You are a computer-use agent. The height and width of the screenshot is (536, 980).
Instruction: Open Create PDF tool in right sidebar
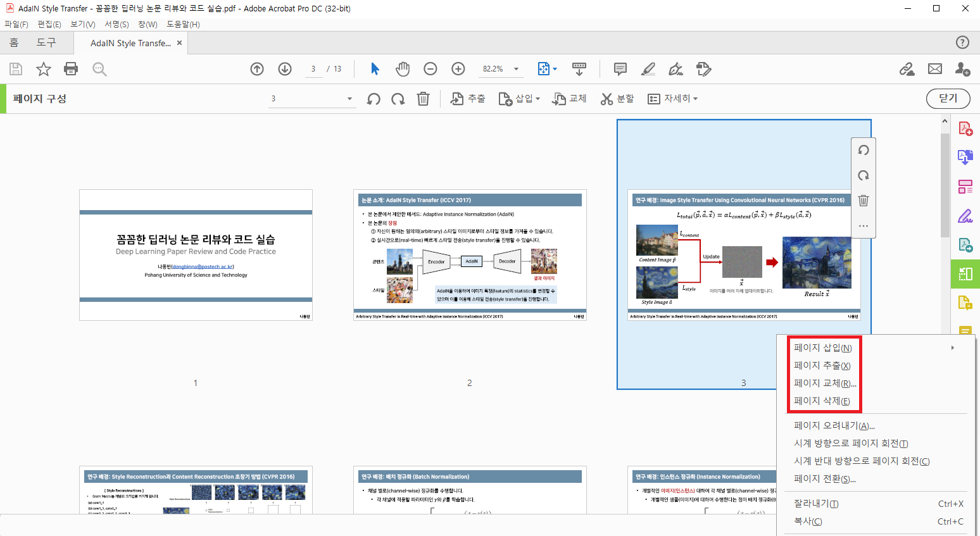coord(965,128)
